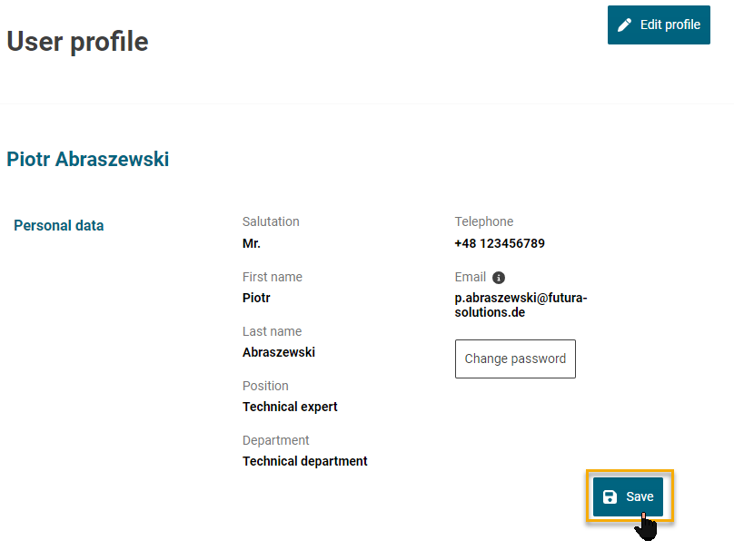
Task: Select the Technical department value
Action: [x=305, y=461]
